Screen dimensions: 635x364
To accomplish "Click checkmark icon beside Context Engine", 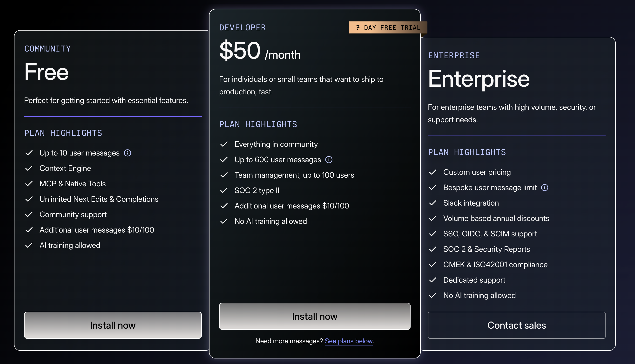I will pyautogui.click(x=29, y=168).
